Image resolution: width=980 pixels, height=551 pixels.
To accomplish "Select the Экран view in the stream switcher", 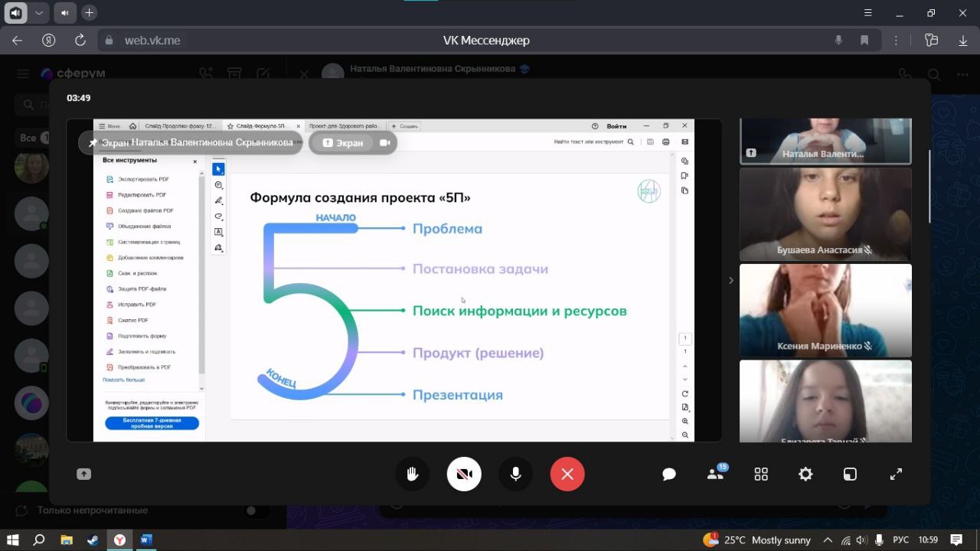I will pyautogui.click(x=342, y=143).
